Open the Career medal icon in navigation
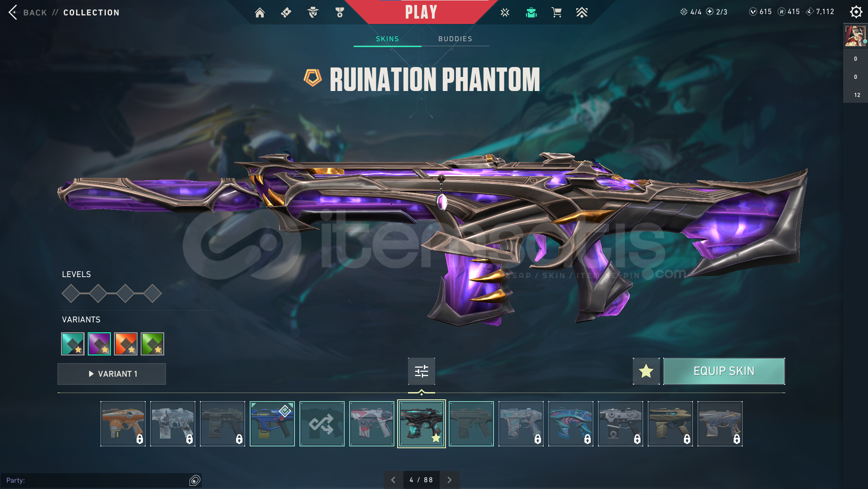 tap(340, 13)
